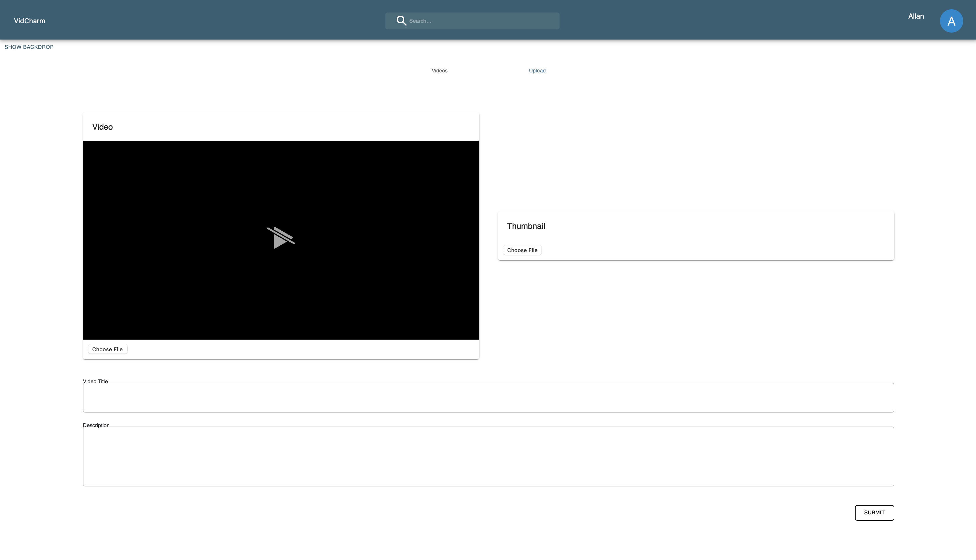Open the Allan profile avatar

pos(951,20)
